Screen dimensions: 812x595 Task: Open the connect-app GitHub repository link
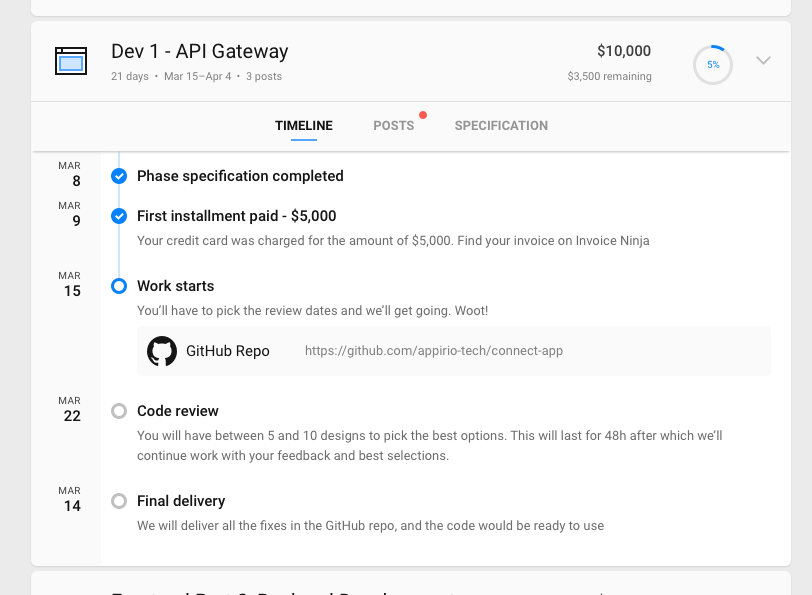point(434,351)
